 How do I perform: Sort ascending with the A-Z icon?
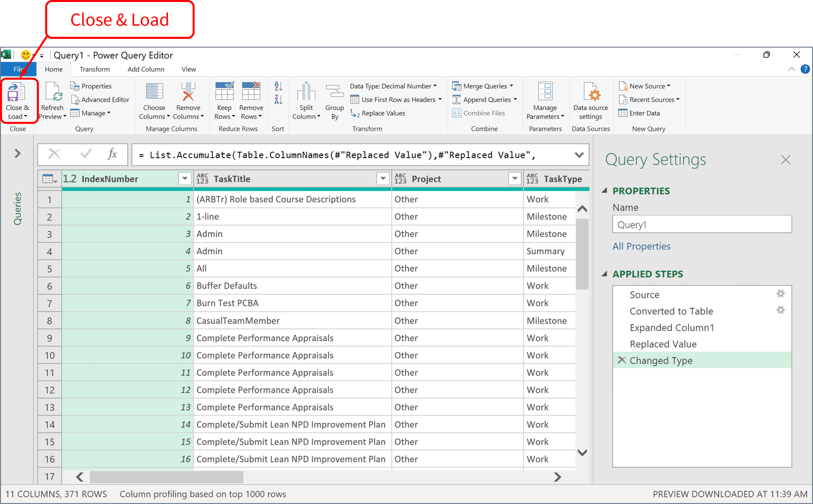[278, 86]
